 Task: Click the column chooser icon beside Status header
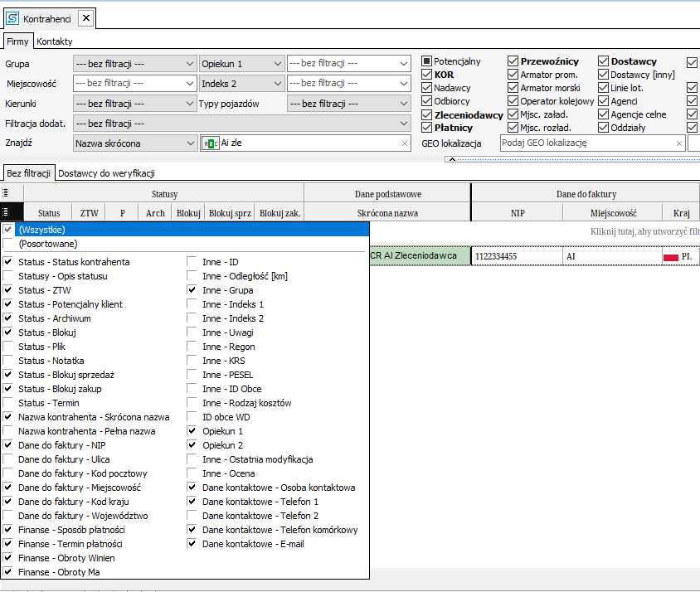pos(7,212)
